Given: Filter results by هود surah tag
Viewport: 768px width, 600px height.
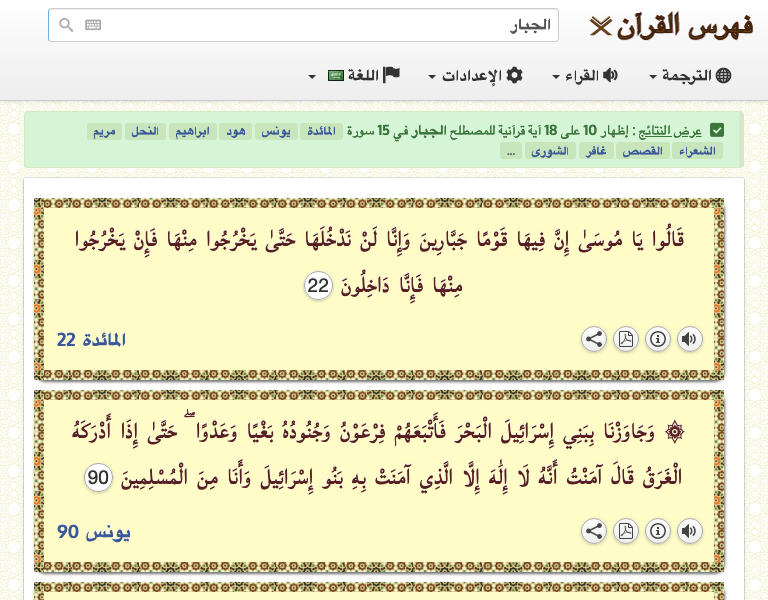Looking at the screenshot, I should [236, 131].
